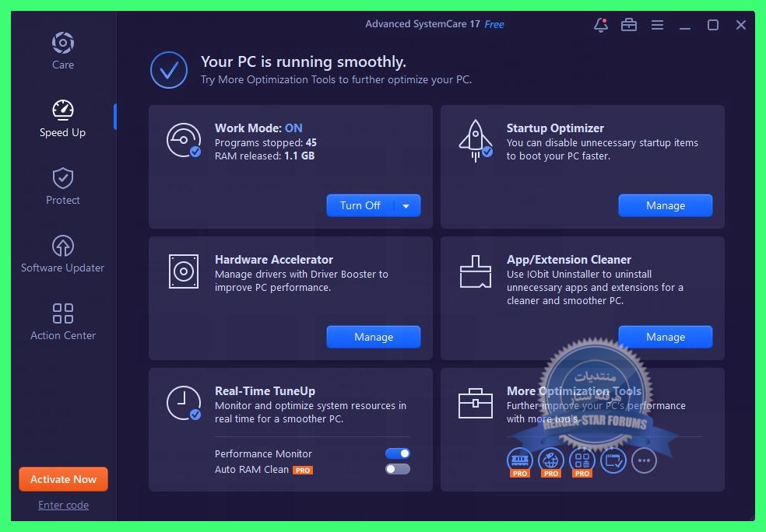The height and width of the screenshot is (532, 766).
Task: Go to Action Center grid icon
Action: (x=63, y=313)
